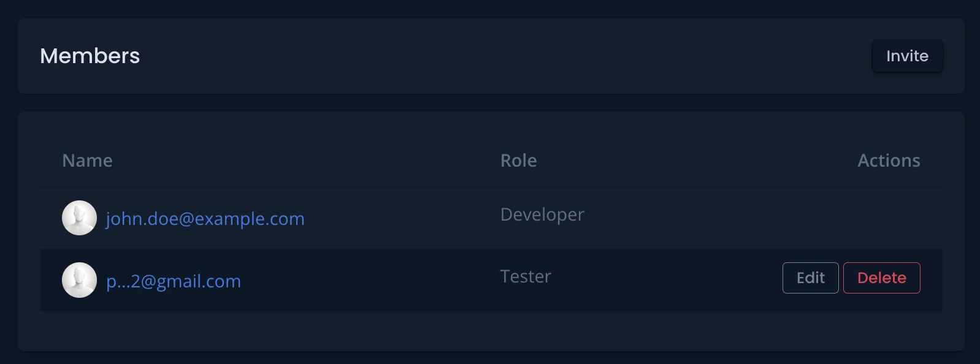Viewport: 980px width, 364px height.
Task: Click blank space between Tester and Edit
Action: (662, 279)
